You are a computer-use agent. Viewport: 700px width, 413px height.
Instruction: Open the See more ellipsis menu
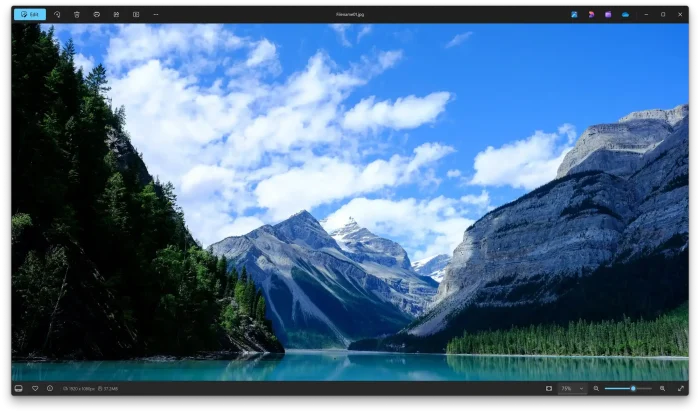(x=156, y=14)
